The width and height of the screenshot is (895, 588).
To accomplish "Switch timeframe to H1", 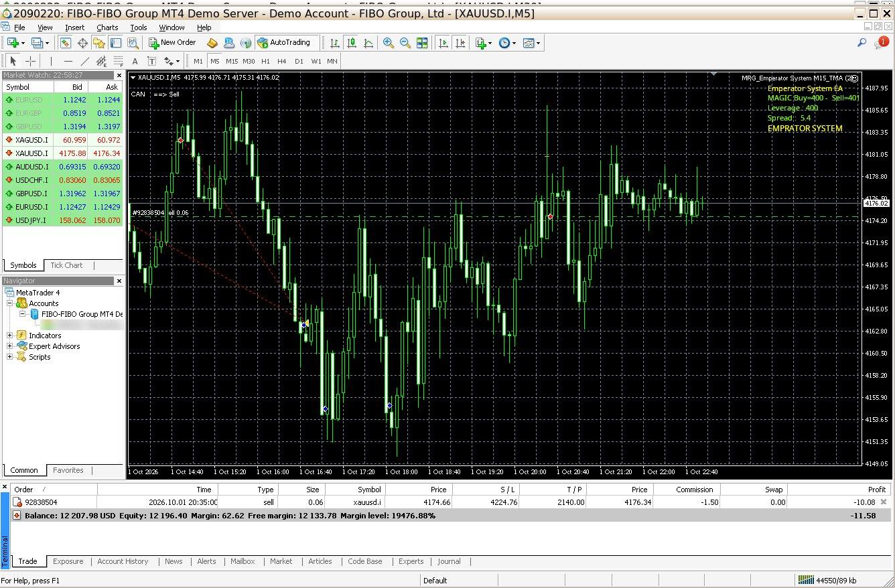I will pos(265,61).
